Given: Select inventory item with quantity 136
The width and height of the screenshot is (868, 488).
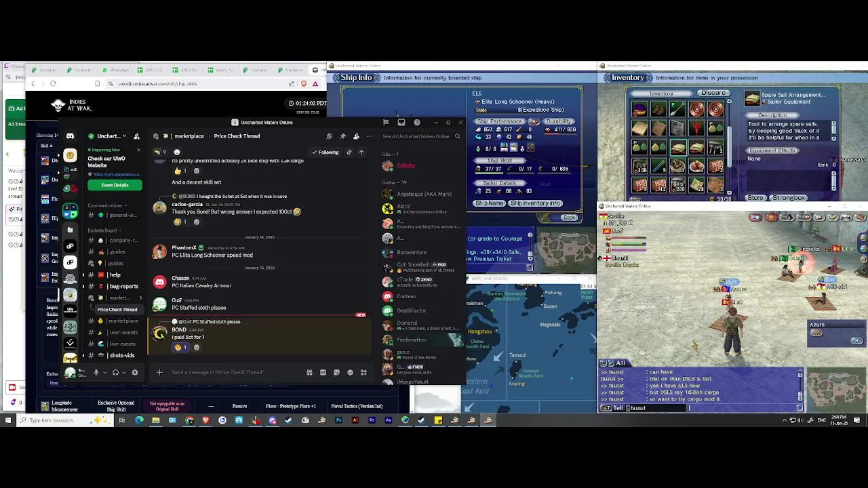Looking at the screenshot, I should point(639,166).
